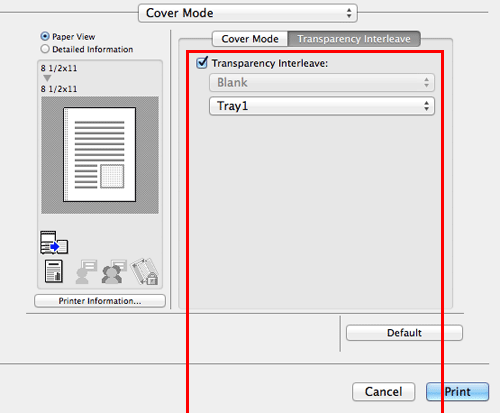The width and height of the screenshot is (500, 413).
Task: Select the Paper View radio button
Action: [x=45, y=36]
